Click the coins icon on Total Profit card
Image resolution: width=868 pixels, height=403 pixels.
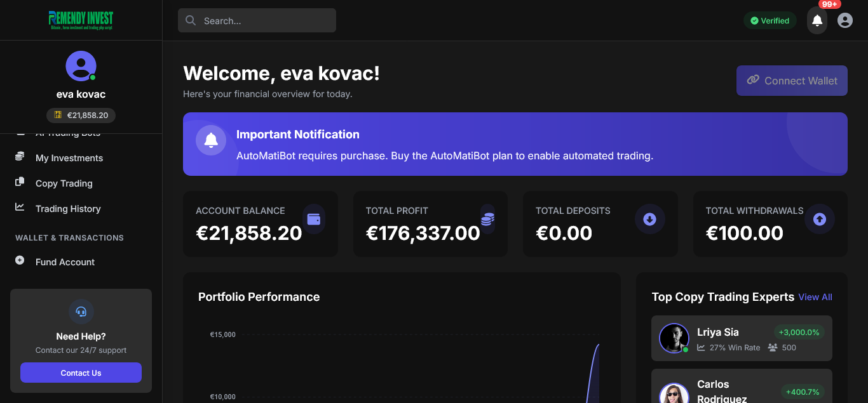[487, 220]
